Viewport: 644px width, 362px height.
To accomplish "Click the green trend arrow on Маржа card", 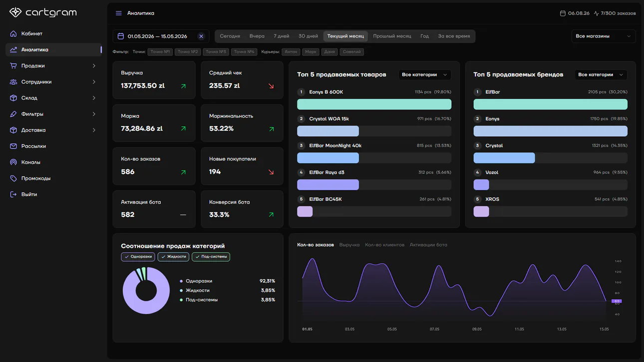I will click(x=183, y=129).
